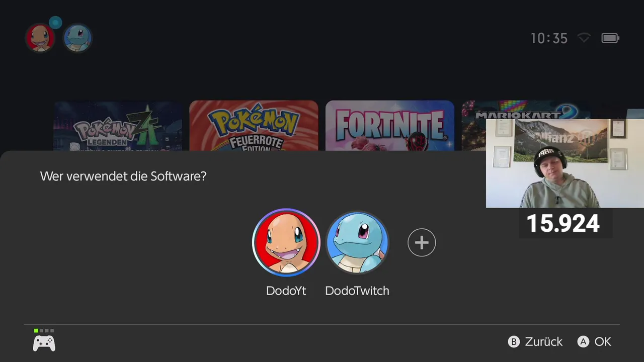Click the 'Wer verwendet die Software?' heading
This screenshot has height=362, width=644.
point(123,176)
